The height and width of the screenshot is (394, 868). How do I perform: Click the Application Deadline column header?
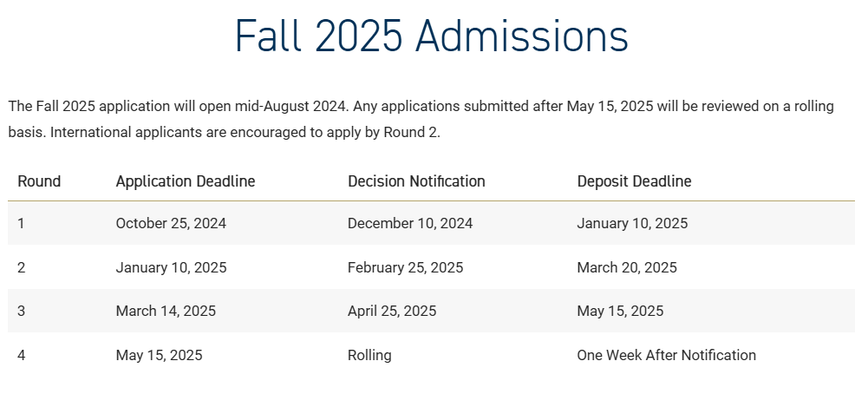click(x=186, y=181)
